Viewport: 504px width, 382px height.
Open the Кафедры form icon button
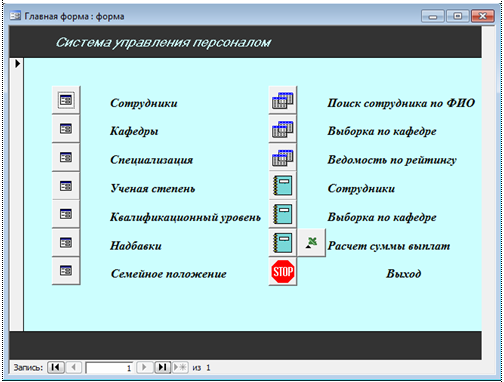point(66,129)
